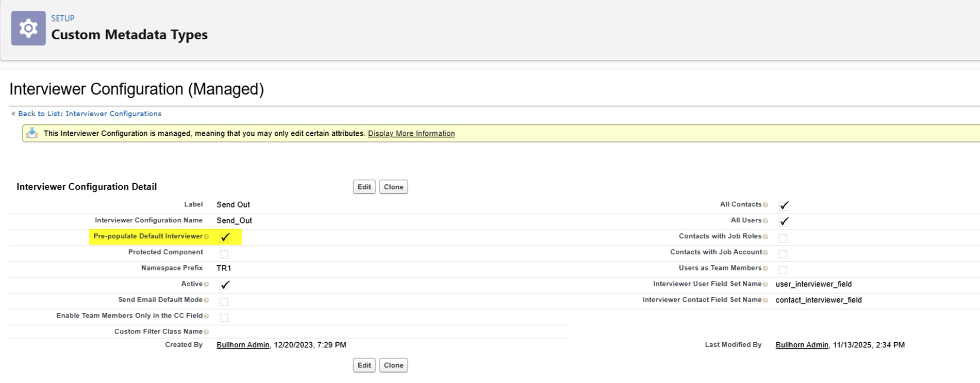Click help icon beside Contacts with Job Roles
Viewport: 980px width, 383px height.
[x=766, y=237]
